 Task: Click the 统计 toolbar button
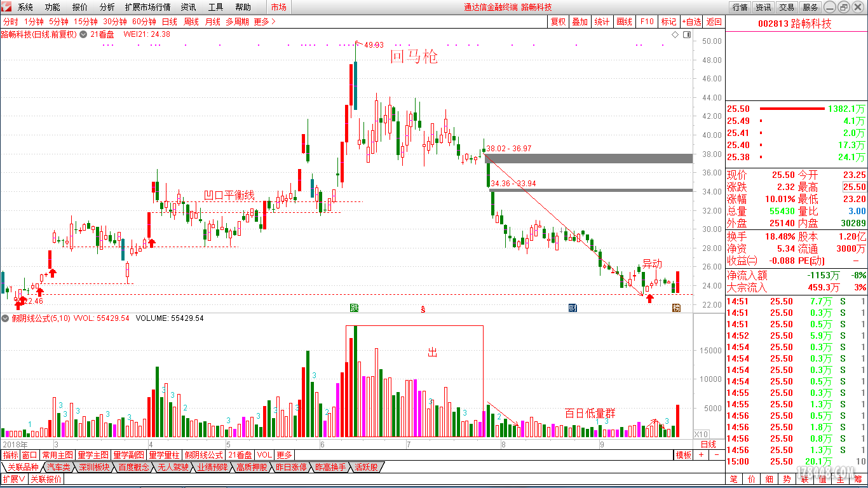coord(602,22)
